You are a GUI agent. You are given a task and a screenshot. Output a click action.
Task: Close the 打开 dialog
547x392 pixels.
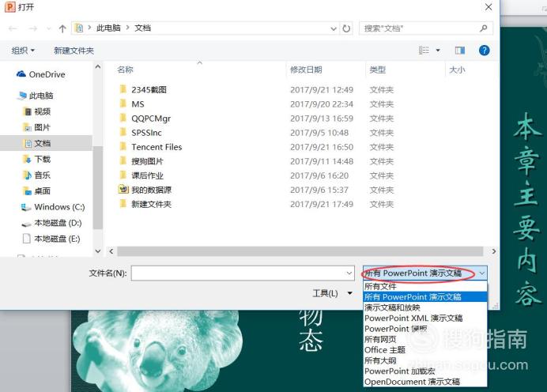point(489,7)
